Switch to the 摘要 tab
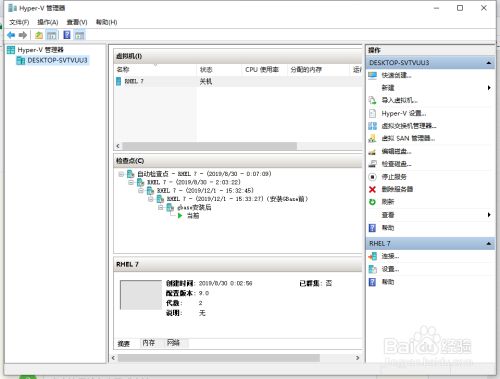 pos(124,343)
